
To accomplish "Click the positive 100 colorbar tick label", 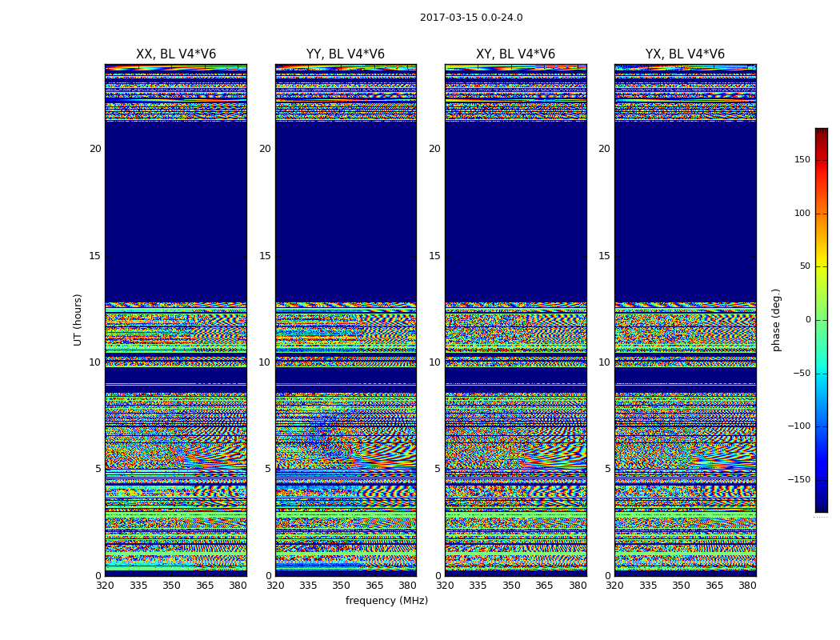I will tap(802, 213).
